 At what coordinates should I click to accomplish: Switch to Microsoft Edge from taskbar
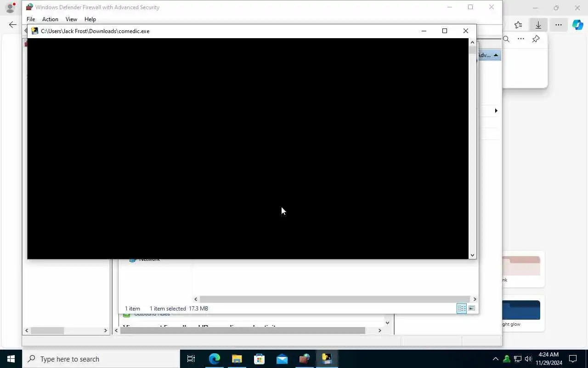click(x=215, y=359)
